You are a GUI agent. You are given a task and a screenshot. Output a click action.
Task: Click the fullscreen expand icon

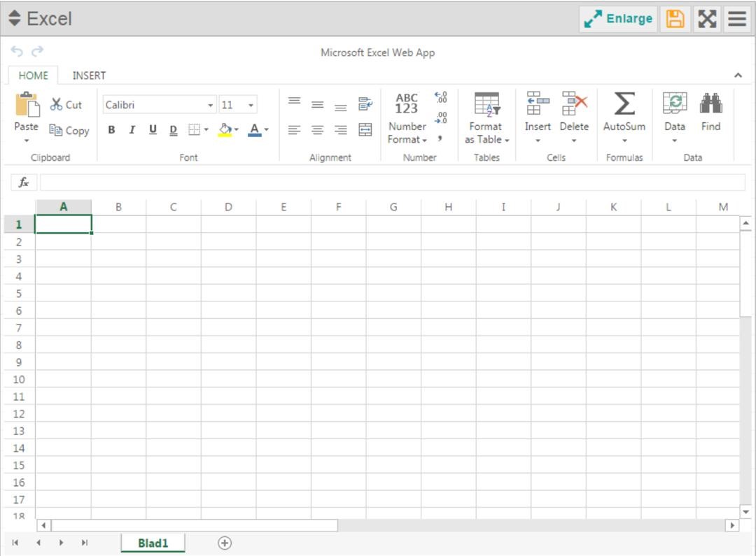707,20
